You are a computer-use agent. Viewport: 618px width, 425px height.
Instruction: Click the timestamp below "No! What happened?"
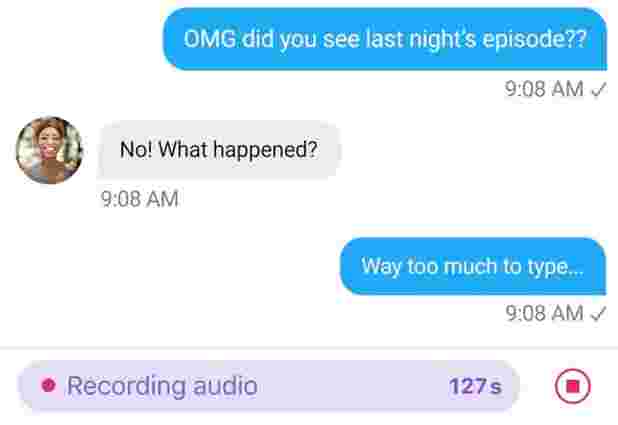[139, 199]
